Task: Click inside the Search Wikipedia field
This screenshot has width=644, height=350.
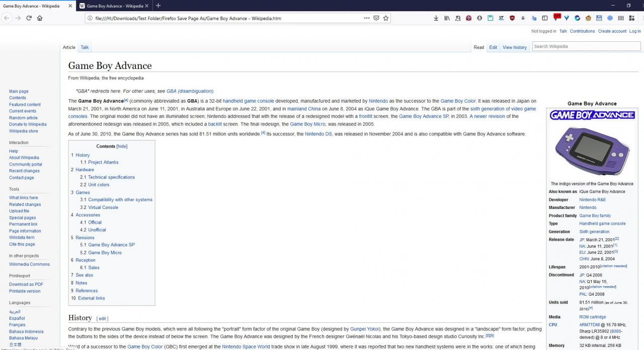Action: [586, 46]
